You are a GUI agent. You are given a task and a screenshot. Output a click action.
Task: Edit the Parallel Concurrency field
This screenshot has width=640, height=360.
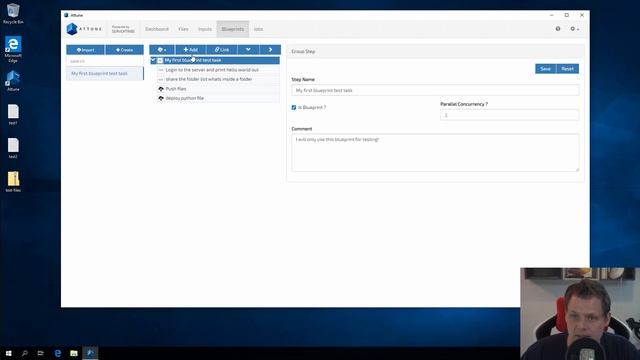tap(509, 115)
